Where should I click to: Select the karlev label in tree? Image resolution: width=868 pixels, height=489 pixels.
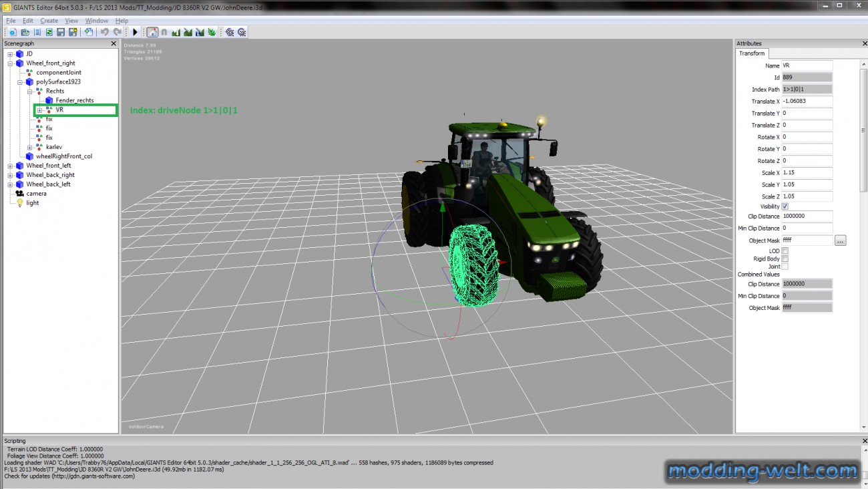click(54, 147)
